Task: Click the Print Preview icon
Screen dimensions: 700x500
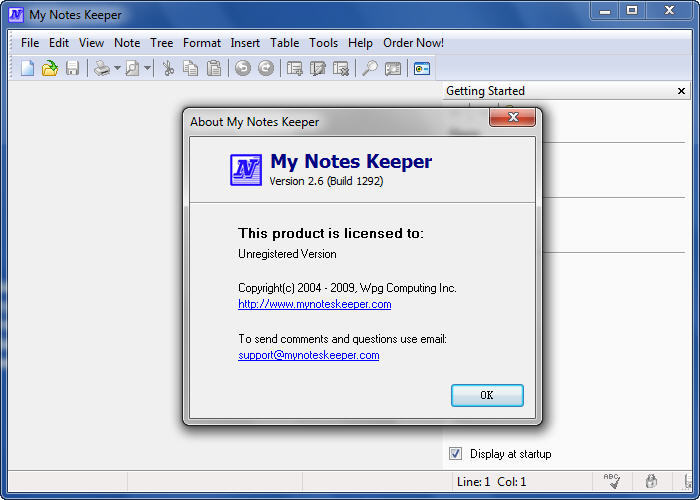Action: (133, 68)
